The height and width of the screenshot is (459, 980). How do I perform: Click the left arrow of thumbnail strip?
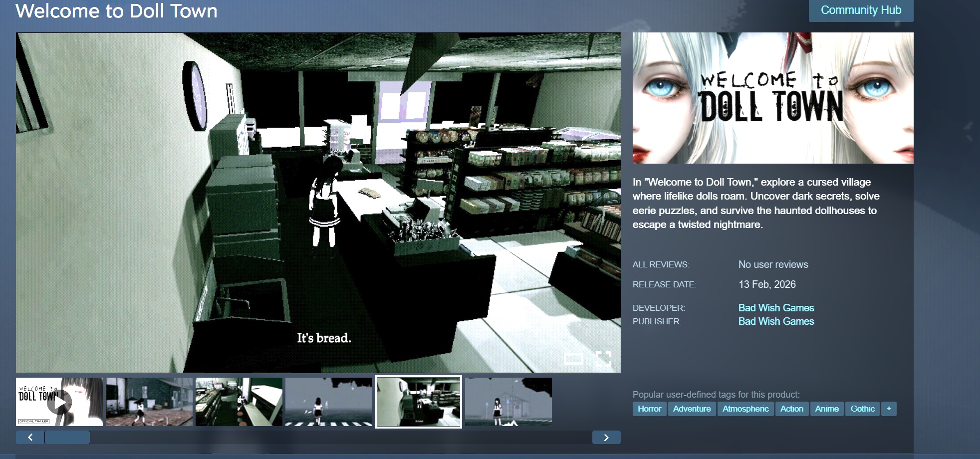click(x=30, y=437)
